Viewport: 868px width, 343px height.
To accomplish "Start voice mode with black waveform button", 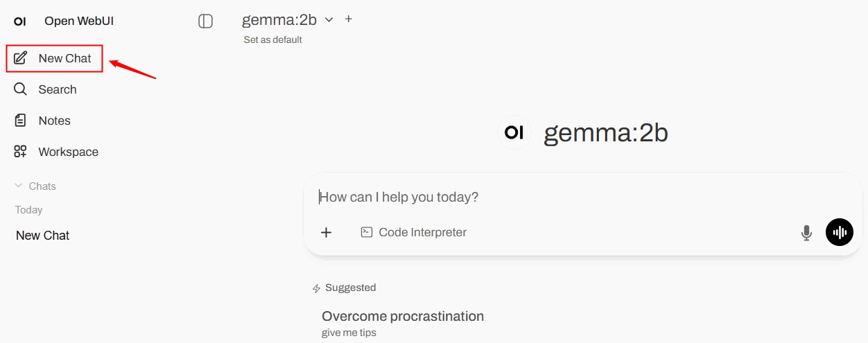I will click(x=839, y=233).
